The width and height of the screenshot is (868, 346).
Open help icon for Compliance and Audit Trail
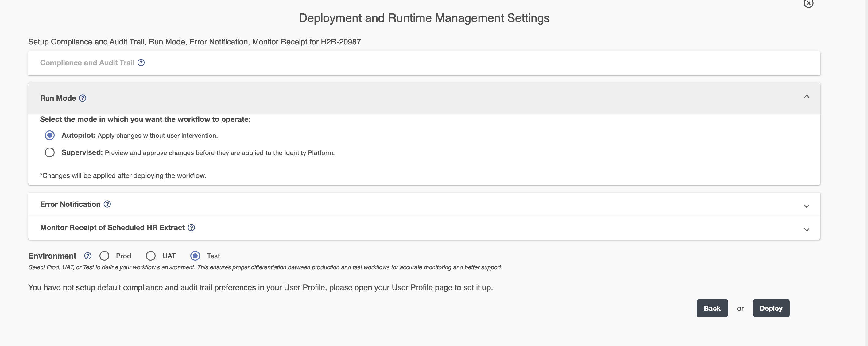coord(141,63)
